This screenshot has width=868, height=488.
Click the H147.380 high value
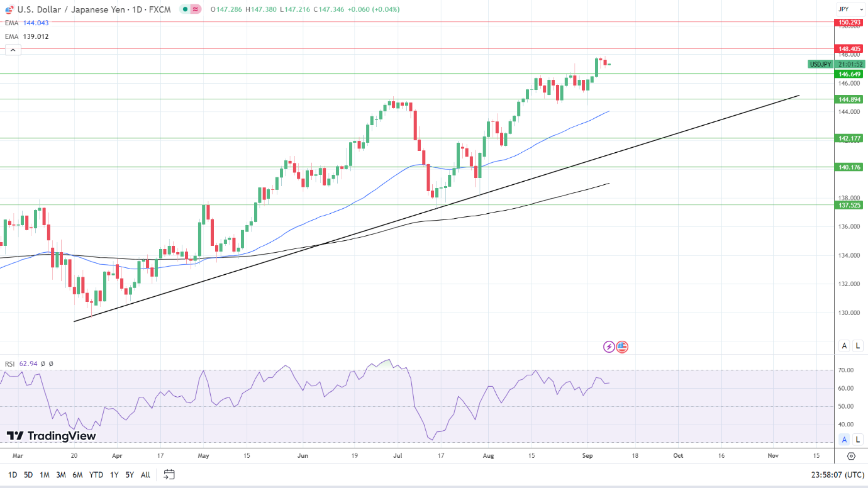261,9
